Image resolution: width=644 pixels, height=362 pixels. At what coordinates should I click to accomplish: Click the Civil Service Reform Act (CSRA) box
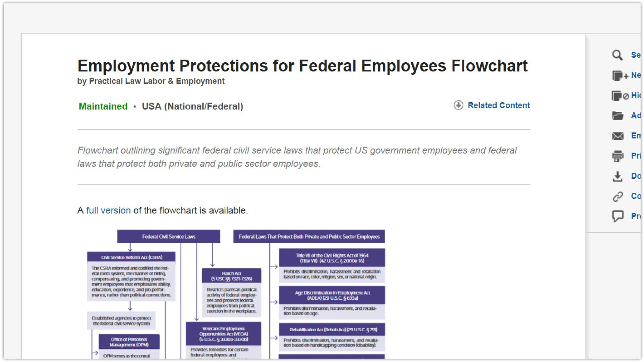click(131, 257)
